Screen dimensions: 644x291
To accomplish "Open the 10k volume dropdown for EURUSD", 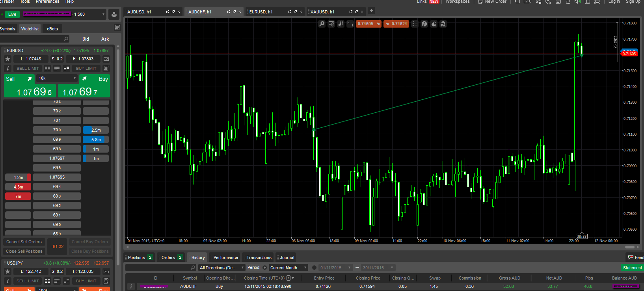I will [57, 78].
